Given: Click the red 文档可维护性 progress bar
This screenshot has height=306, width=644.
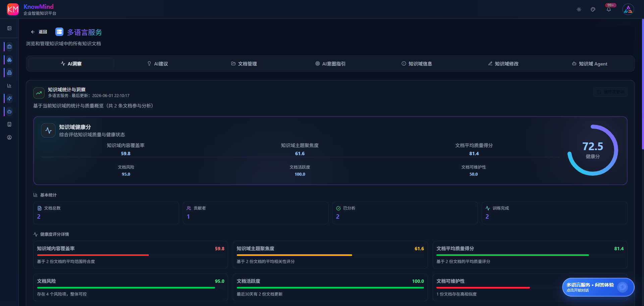Looking at the screenshot, I should (x=483, y=288).
